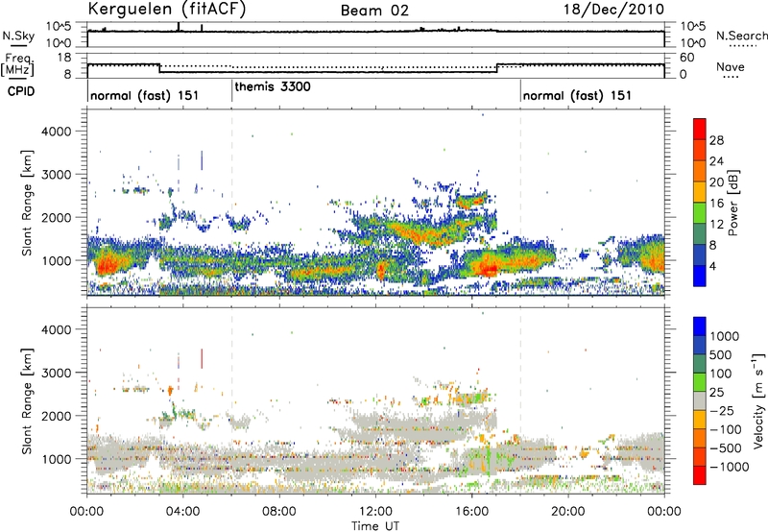Screen dimensions: 768x532
Task: Click the date '18/Dec/2010'
Action: coord(613,10)
